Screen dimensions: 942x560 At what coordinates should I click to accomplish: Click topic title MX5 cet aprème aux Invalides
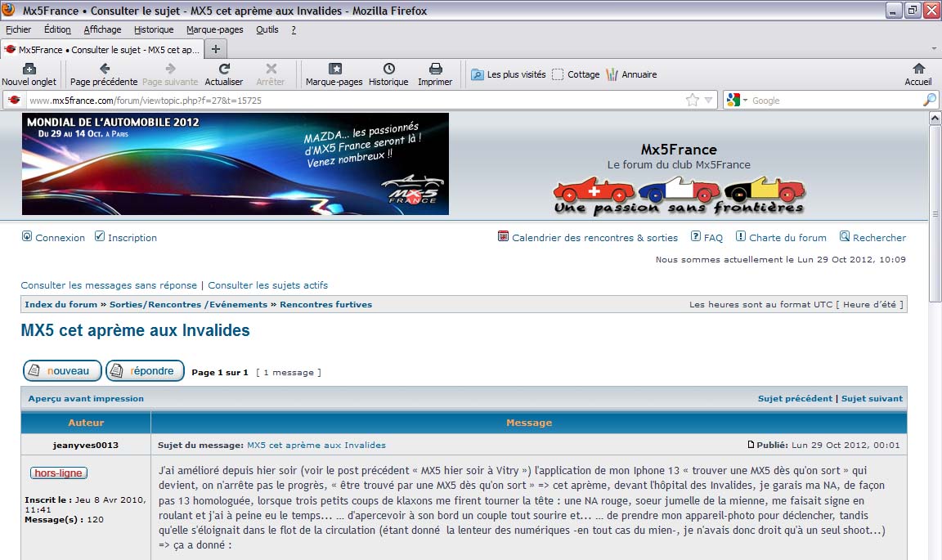click(135, 330)
